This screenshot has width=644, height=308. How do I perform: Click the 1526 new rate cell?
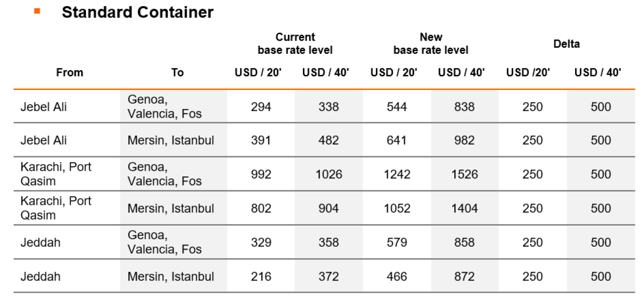(x=464, y=174)
